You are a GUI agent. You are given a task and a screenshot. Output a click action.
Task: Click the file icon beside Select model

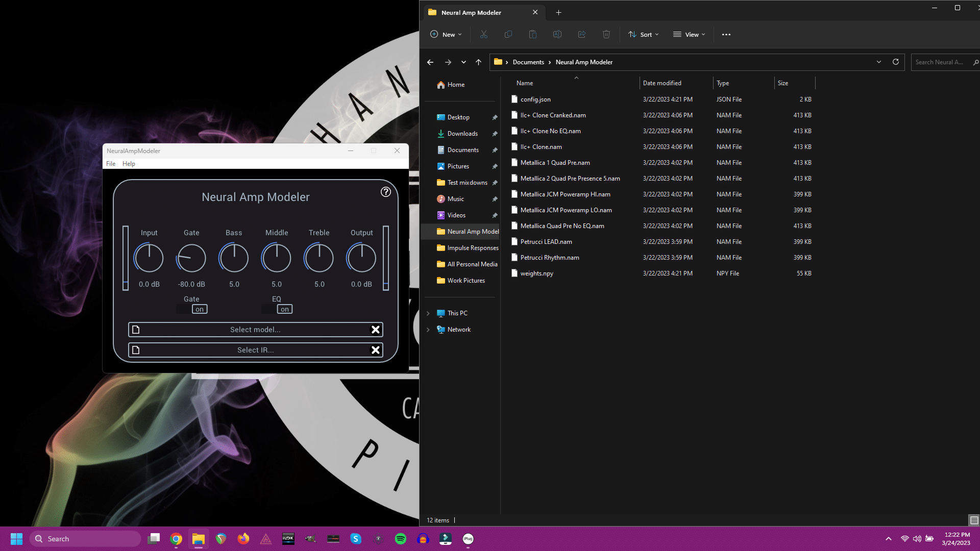136,330
